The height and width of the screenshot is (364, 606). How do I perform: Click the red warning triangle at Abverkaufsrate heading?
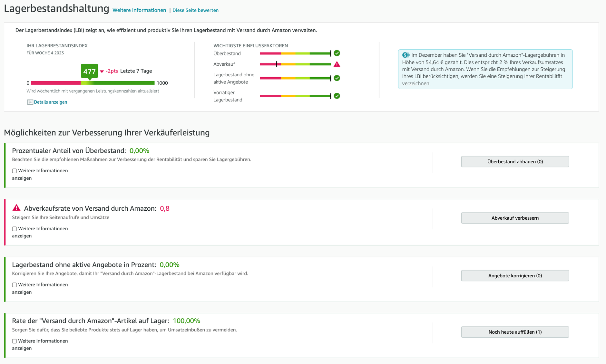16,208
